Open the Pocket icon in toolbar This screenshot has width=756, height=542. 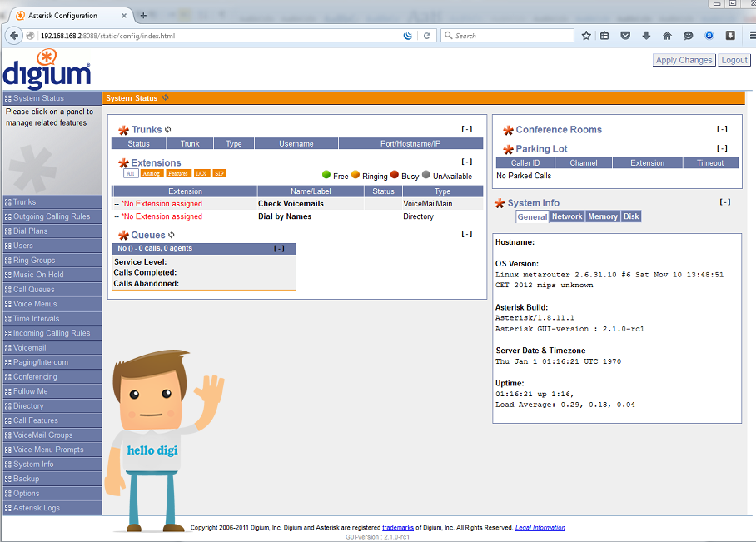[x=625, y=36]
